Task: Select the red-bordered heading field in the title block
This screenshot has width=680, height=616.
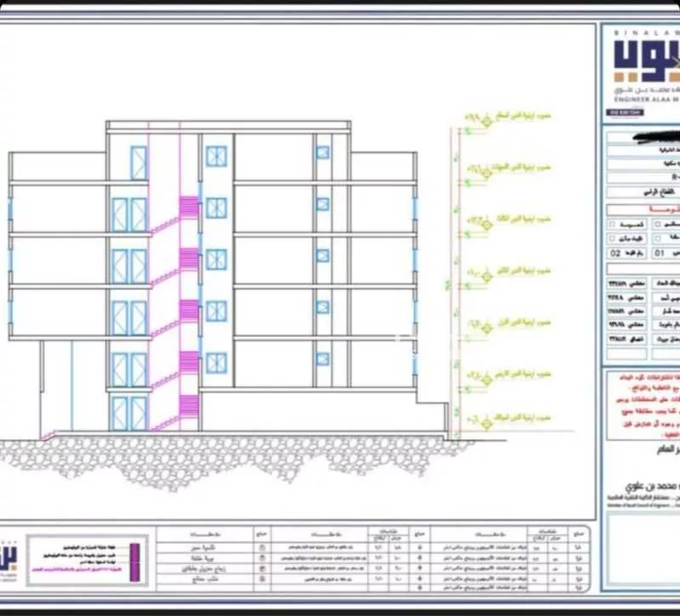Action: click(642, 208)
